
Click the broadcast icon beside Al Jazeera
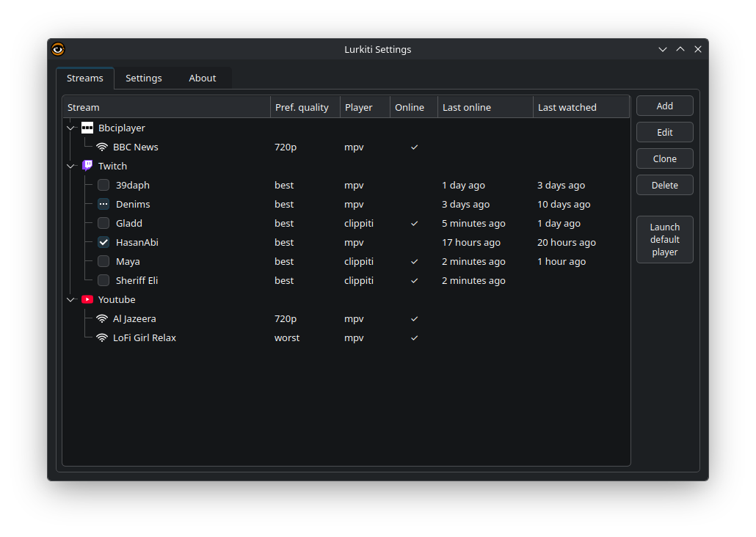coord(102,318)
